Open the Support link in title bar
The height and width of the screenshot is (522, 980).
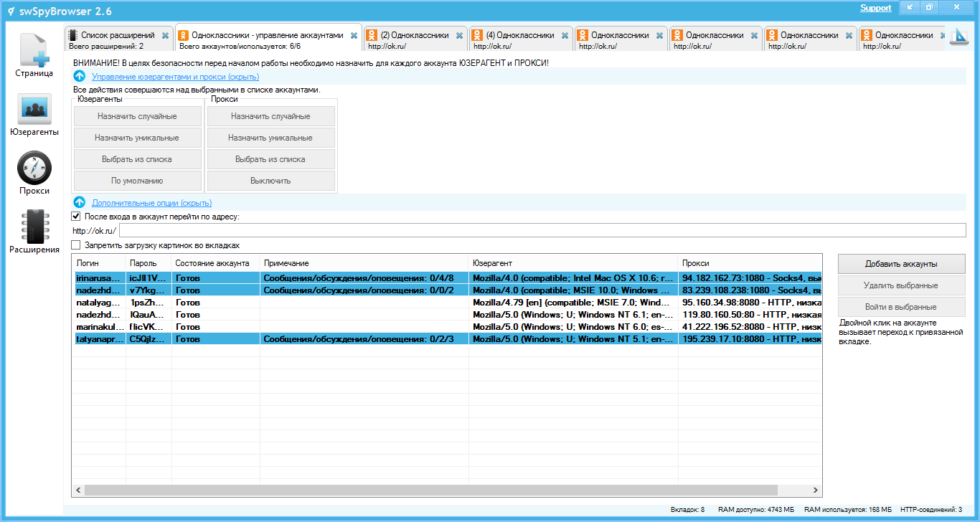click(x=875, y=8)
